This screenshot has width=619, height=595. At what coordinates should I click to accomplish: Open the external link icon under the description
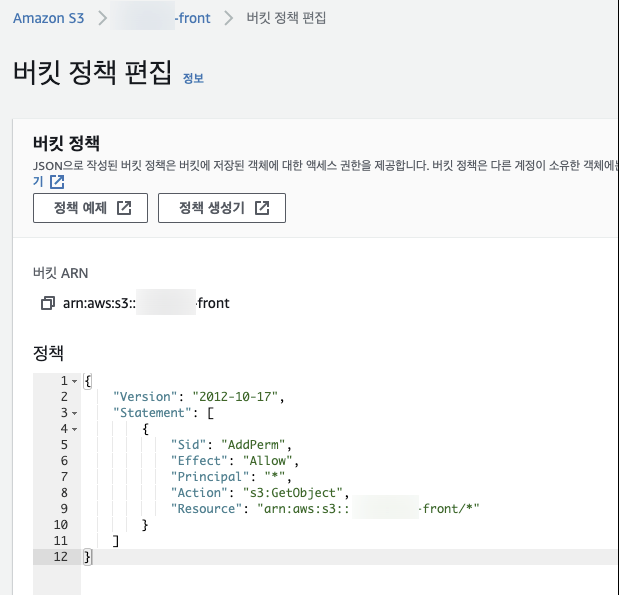point(57,182)
